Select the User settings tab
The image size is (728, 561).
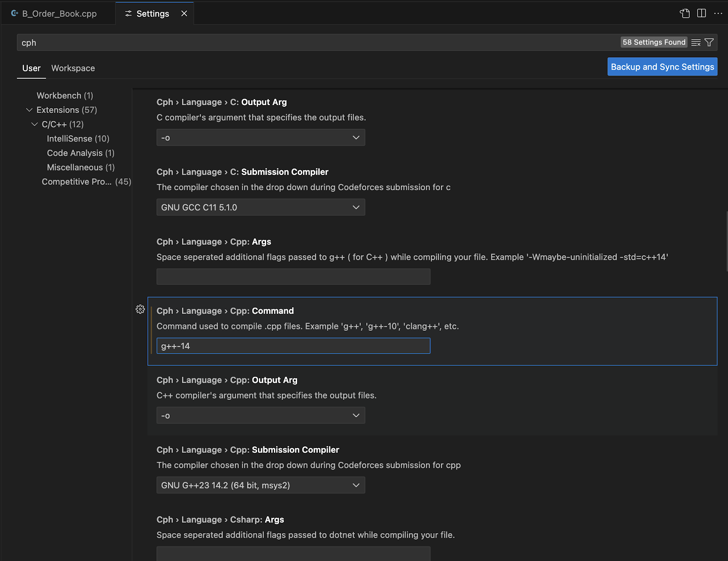pos(31,68)
